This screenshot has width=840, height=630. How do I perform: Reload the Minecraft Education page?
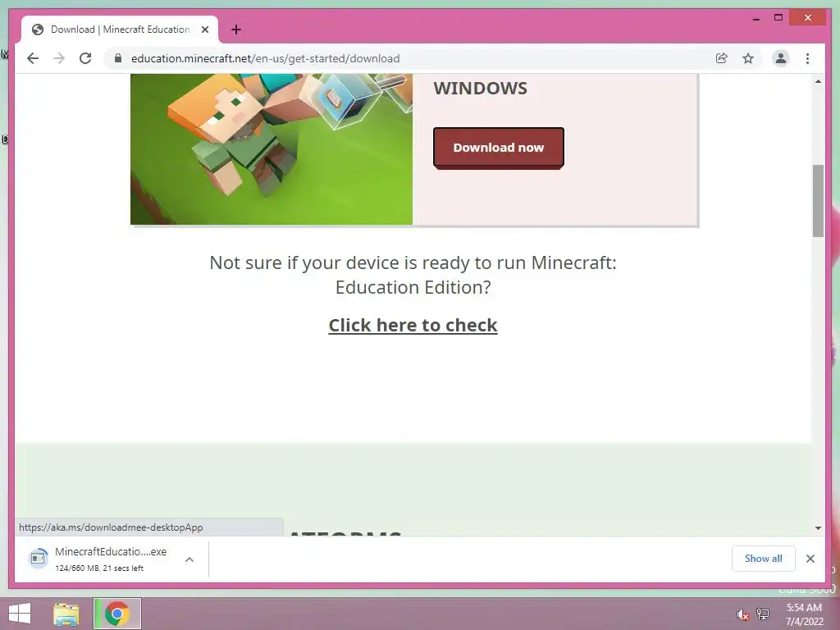tap(85, 58)
